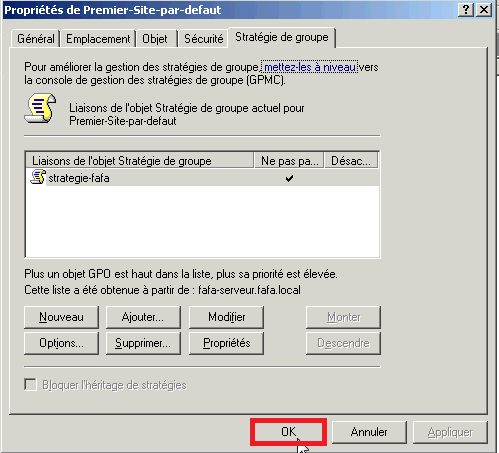The height and width of the screenshot is (453, 499).
Task: Click the Descendre button
Action: click(x=343, y=343)
